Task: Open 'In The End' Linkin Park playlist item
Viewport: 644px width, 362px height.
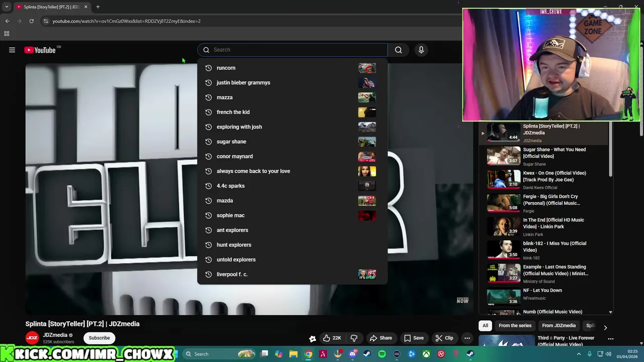Action: (543, 227)
